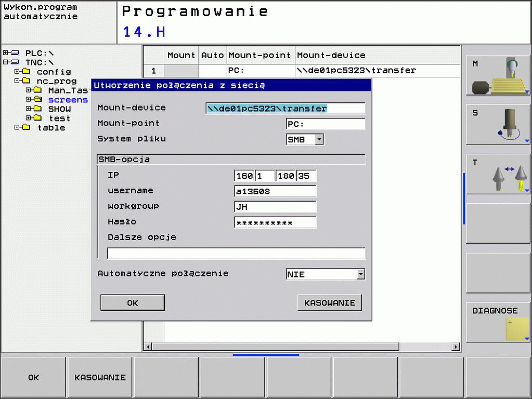Expand the test folder node

(29, 118)
